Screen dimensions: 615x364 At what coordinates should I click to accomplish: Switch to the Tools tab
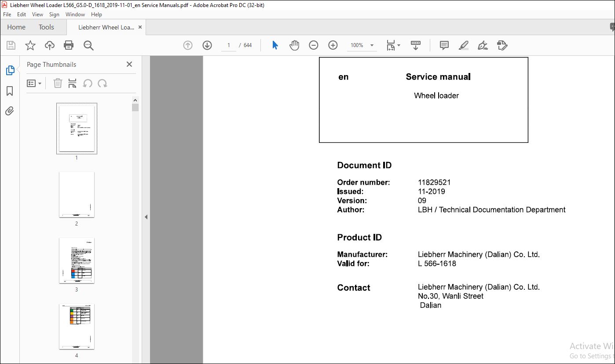[x=46, y=27]
